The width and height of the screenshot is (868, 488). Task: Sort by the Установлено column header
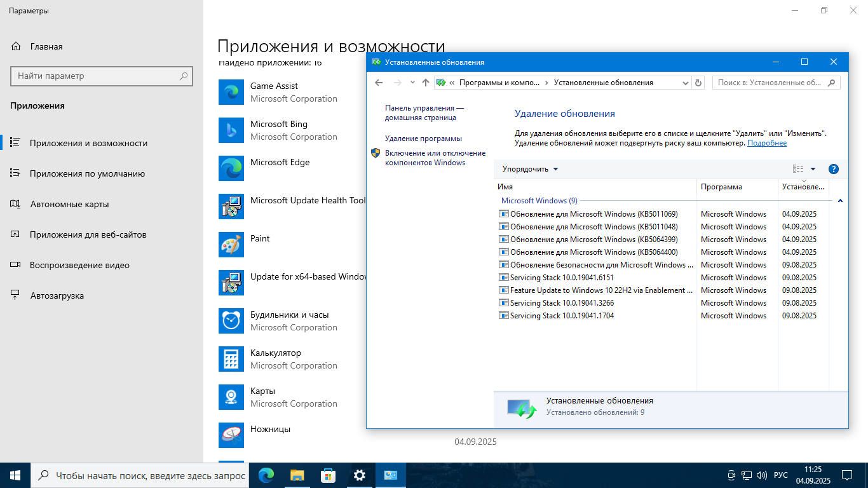[x=803, y=187]
